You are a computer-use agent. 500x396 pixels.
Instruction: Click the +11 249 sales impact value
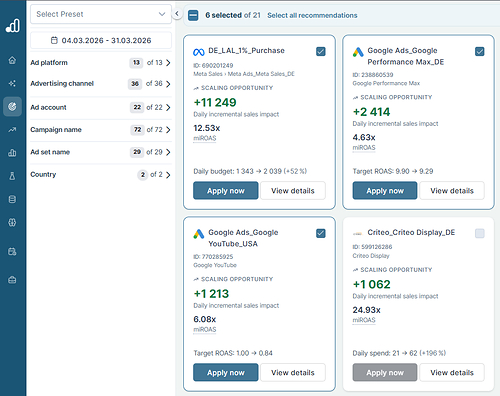[x=215, y=102]
